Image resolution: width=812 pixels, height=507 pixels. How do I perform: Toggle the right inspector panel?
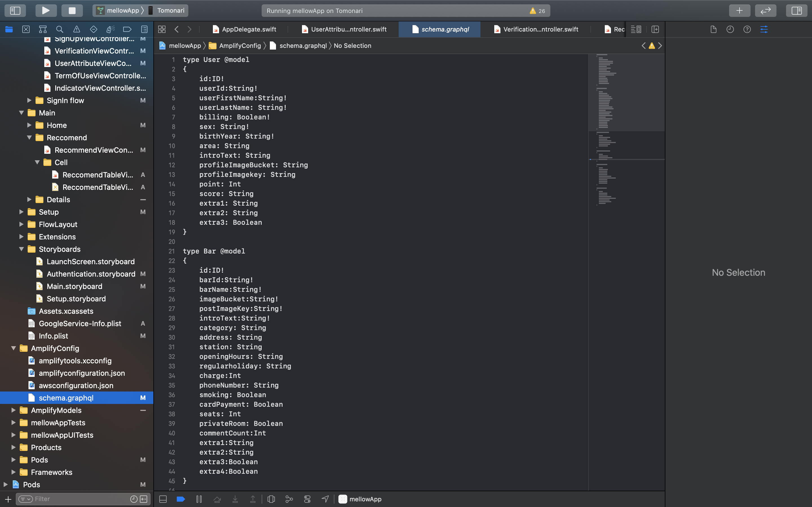click(x=796, y=10)
